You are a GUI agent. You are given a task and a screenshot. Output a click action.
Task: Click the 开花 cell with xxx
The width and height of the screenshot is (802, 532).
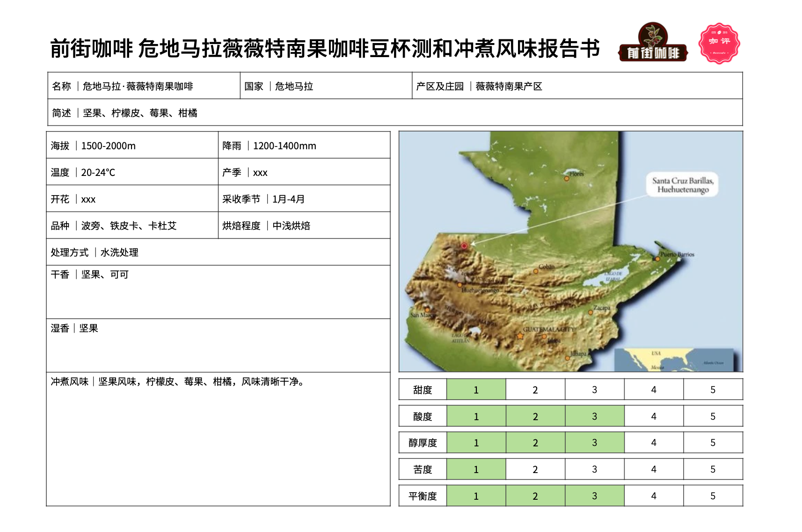[132, 198]
